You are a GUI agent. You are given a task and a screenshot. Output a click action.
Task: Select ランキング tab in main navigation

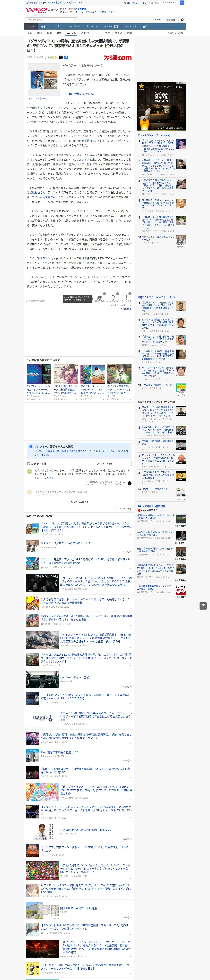click(130, 27)
